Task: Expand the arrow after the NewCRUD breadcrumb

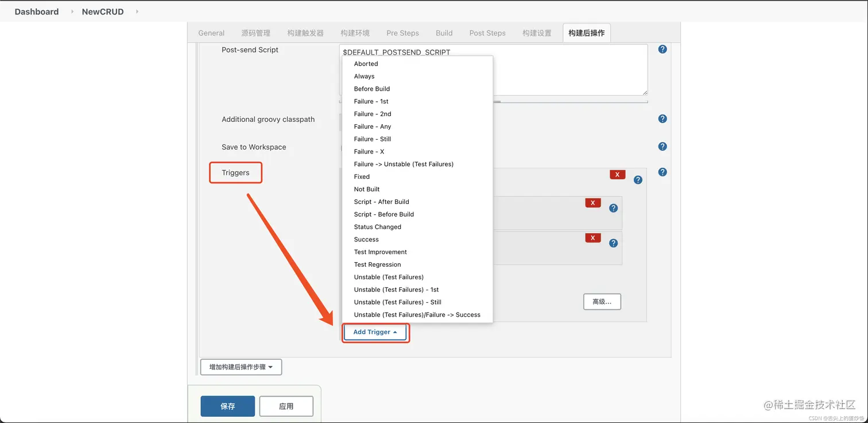Action: [137, 11]
